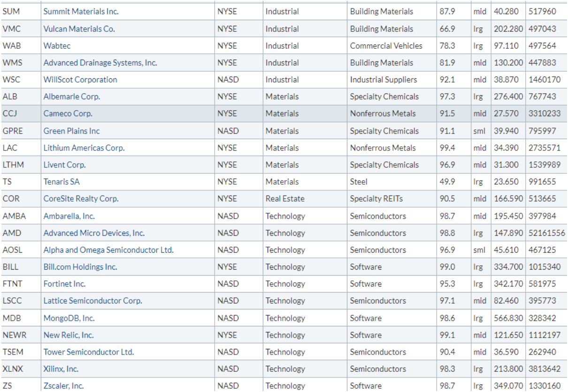Select Advanced Drainage Systems, Inc. link

click(x=100, y=63)
